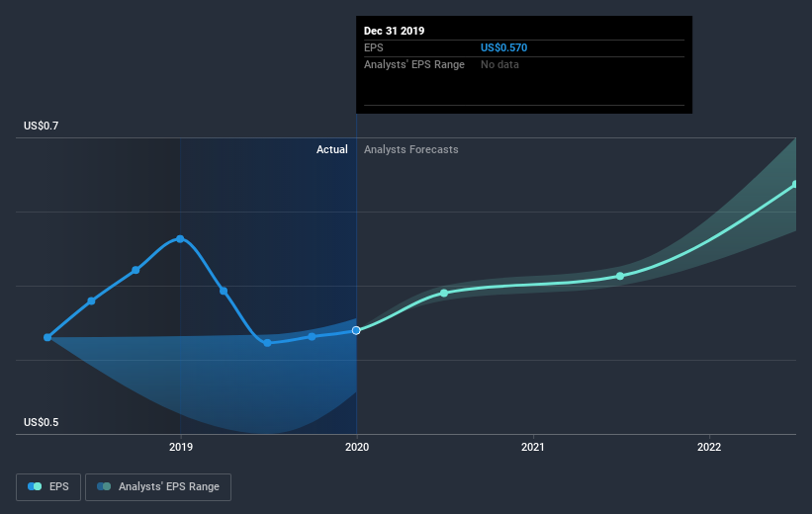Click the US$0.5 y-axis label
Viewport: 812px width, 514px height.
click(41, 422)
